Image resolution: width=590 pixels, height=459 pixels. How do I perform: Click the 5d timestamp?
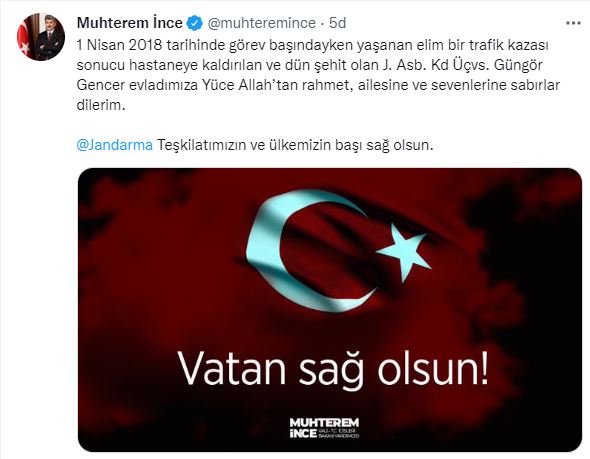[x=338, y=23]
